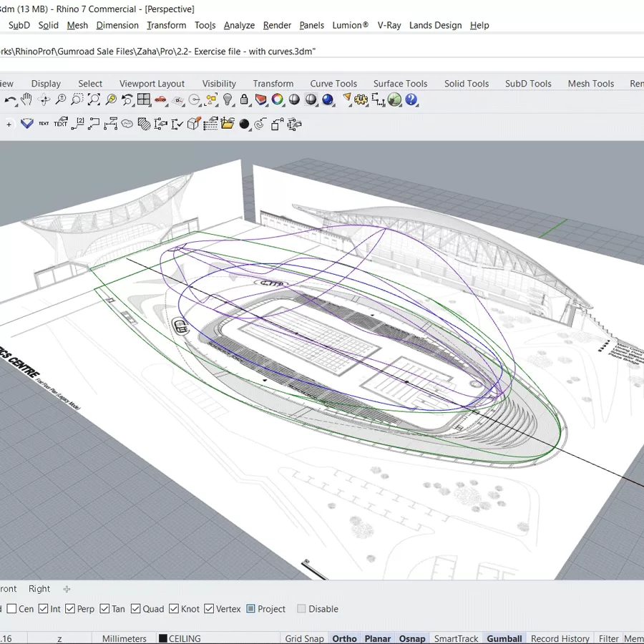
Task: Toggle the Project osnap checkbox
Action: click(x=250, y=608)
